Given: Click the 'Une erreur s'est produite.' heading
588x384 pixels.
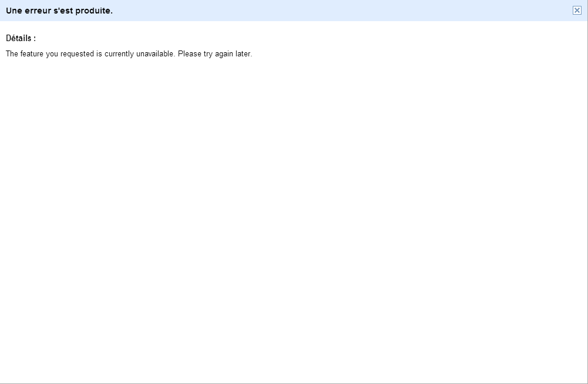Looking at the screenshot, I should pos(59,11).
